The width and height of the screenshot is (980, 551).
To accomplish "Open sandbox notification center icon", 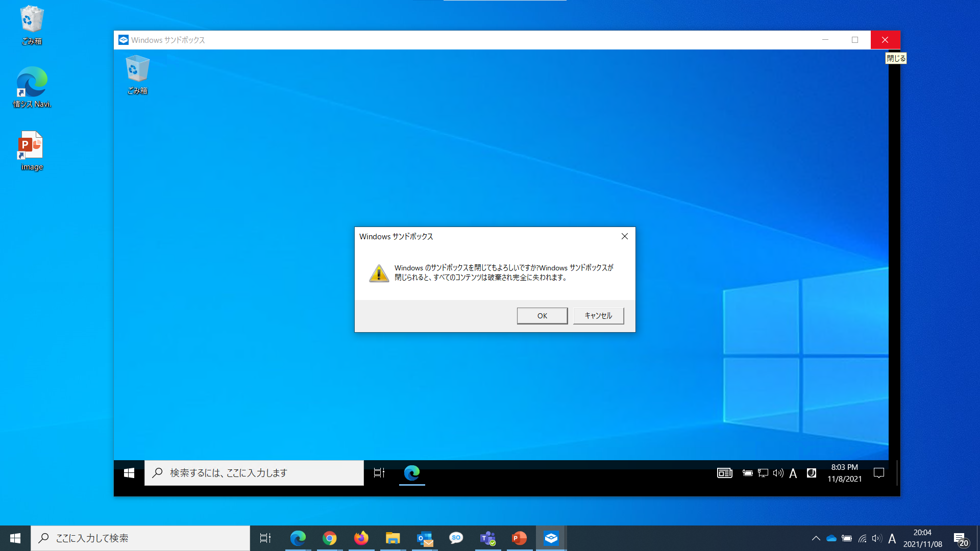I will [x=879, y=473].
